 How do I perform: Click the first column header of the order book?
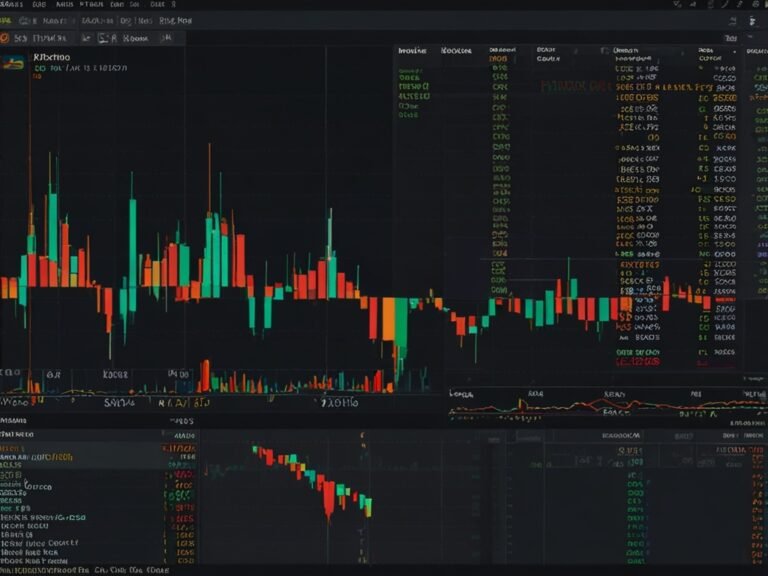coord(412,50)
